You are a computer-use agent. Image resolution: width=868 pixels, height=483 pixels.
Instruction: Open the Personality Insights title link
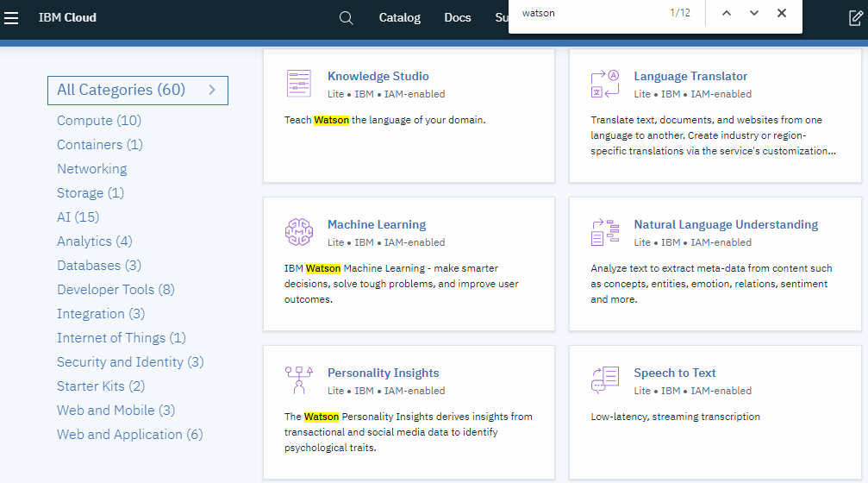point(383,373)
